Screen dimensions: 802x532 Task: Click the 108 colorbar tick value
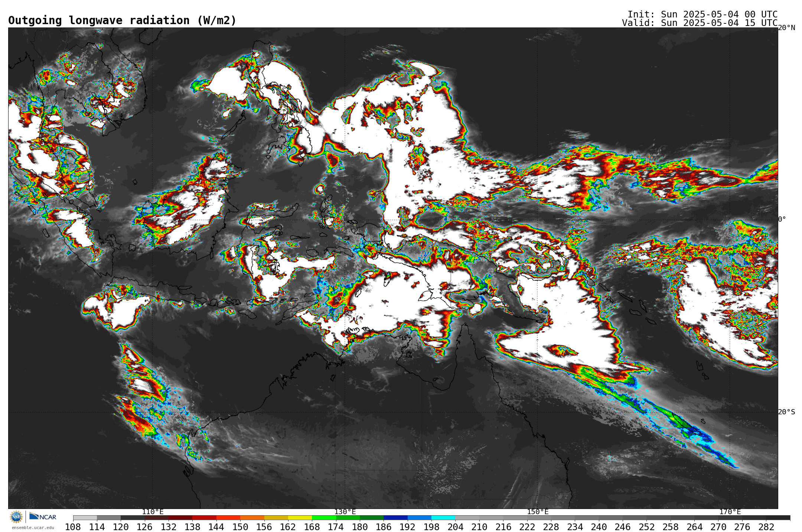pos(73,527)
